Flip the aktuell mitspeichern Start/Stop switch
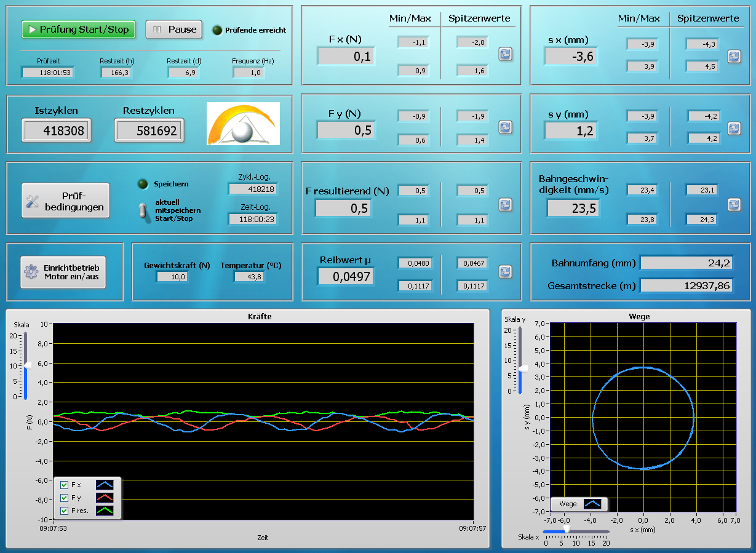The image size is (756, 553). point(143,210)
